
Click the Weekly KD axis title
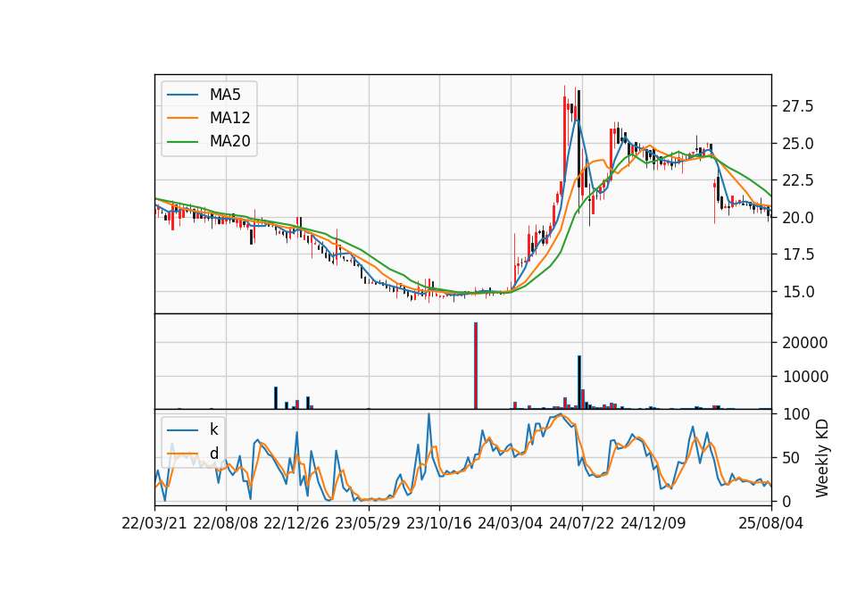822,458
